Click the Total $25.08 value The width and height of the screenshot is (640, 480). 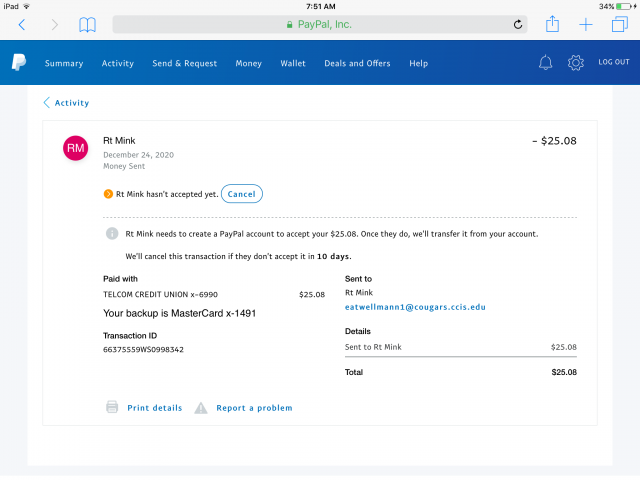coord(564,372)
